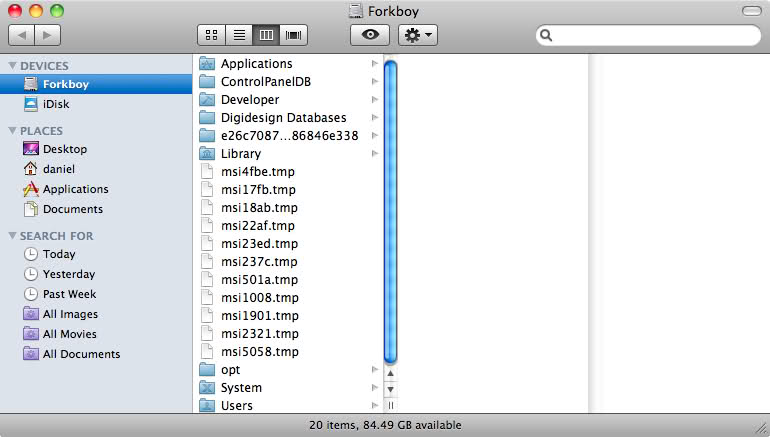Viewport: 770px width, 437px height.
Task: Click the blue column scrollbar thumb
Action: tap(390, 211)
